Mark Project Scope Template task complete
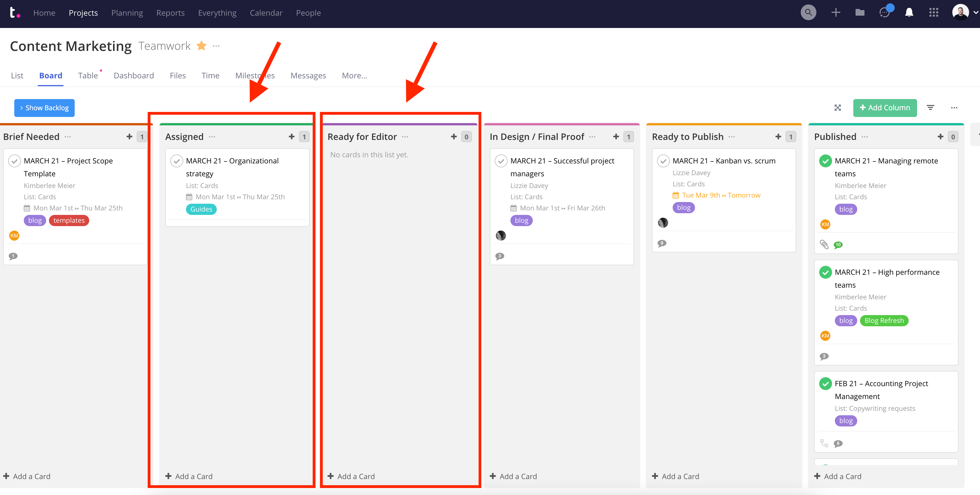 pos(15,161)
